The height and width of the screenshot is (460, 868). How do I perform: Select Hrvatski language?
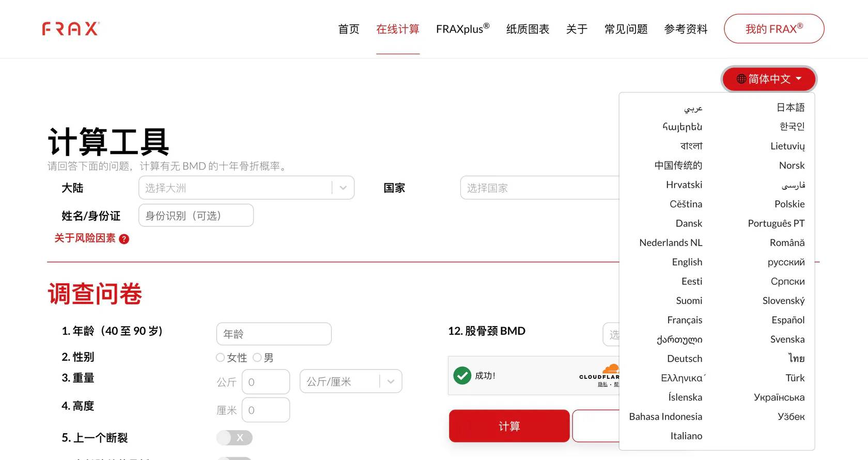(x=684, y=185)
